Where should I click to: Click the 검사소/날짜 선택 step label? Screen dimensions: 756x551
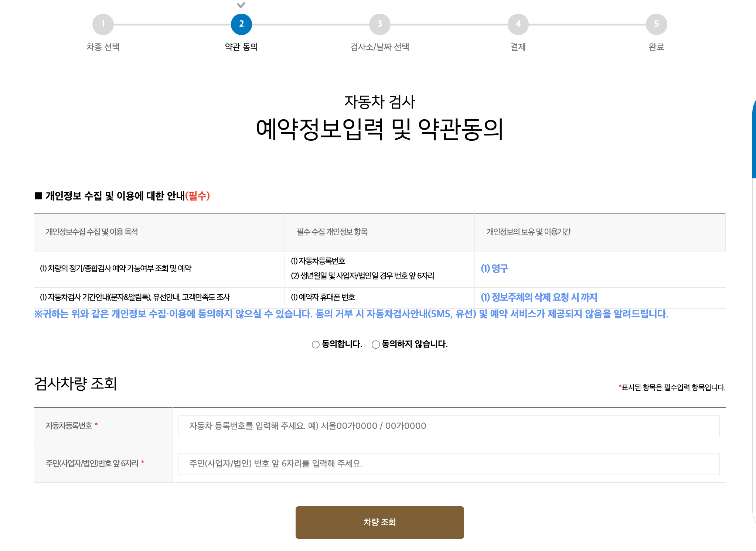379,47
